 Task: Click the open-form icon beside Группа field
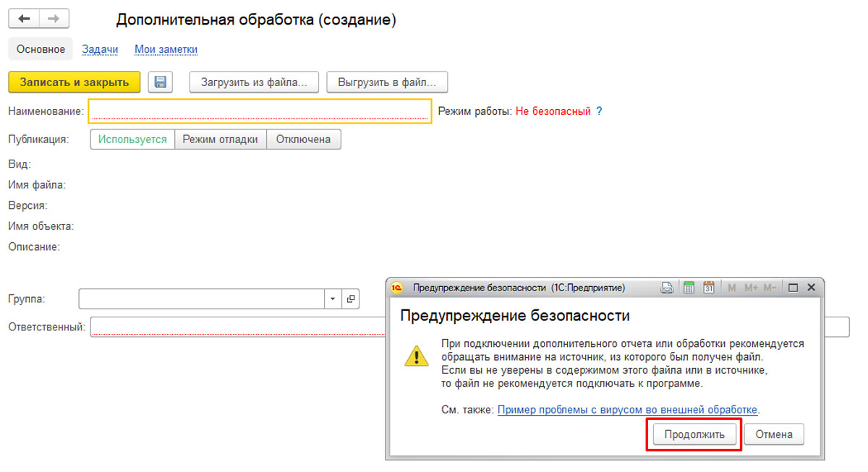point(351,299)
